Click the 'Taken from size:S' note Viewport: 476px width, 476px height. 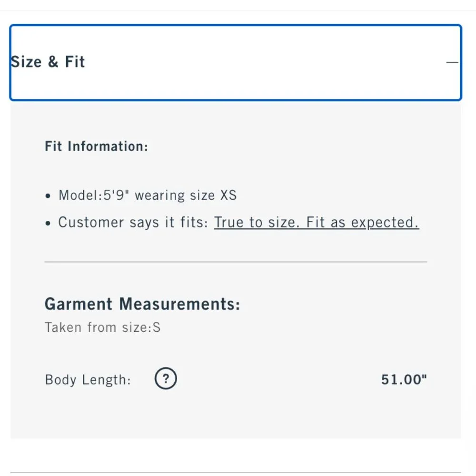(x=102, y=327)
